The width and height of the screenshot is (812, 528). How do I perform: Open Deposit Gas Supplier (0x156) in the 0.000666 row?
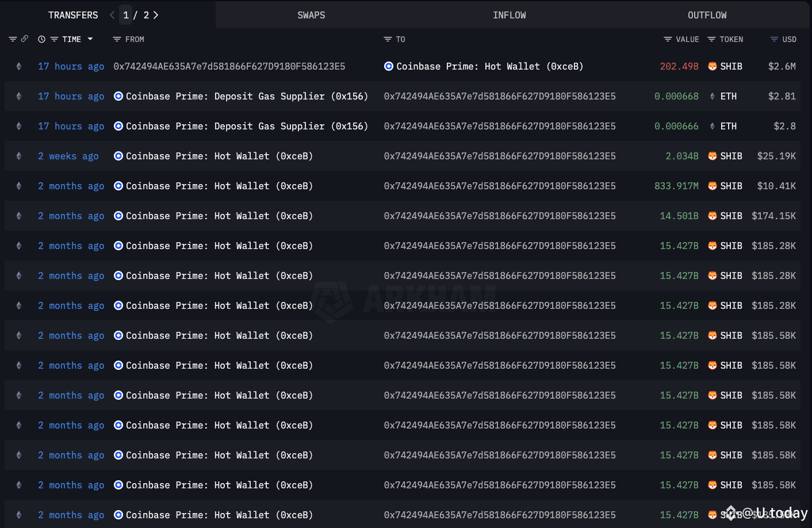(247, 126)
